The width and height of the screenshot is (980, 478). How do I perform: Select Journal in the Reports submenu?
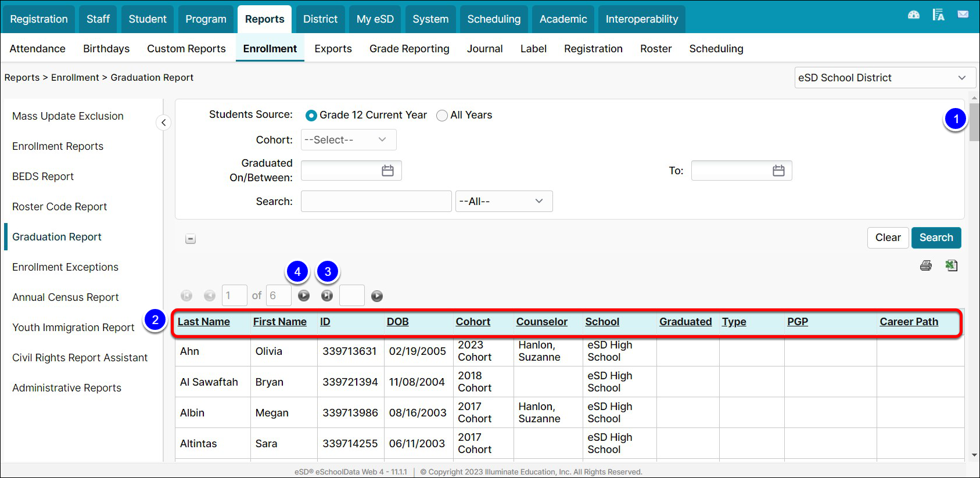point(485,49)
